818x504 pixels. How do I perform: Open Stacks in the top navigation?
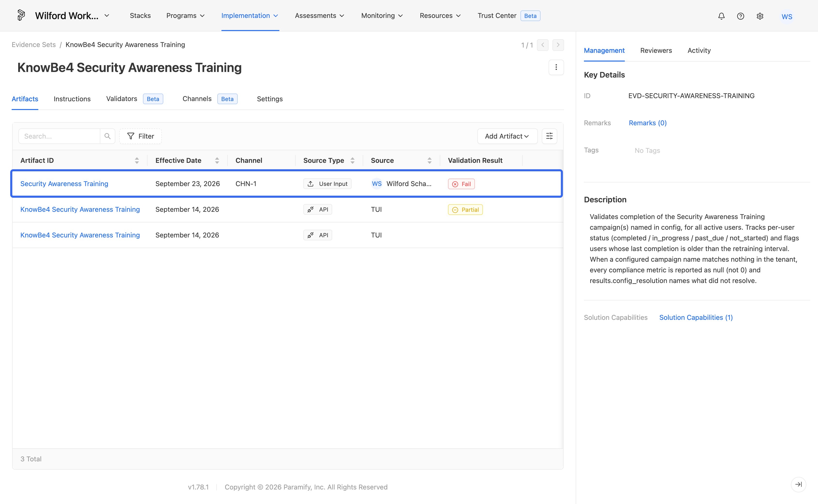click(x=140, y=16)
